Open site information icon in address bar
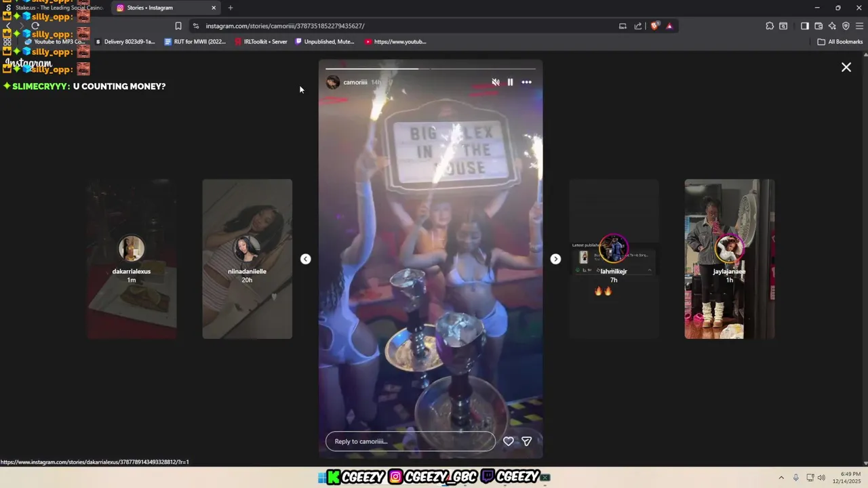The width and height of the screenshot is (868, 488). pos(196,26)
